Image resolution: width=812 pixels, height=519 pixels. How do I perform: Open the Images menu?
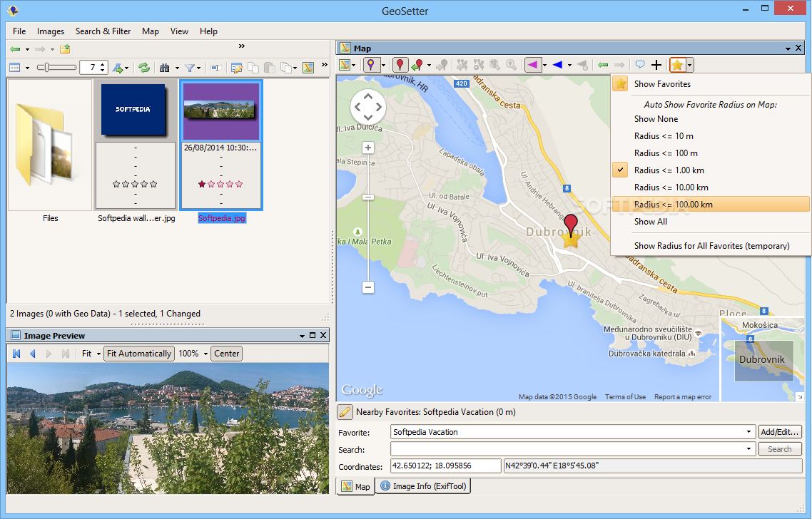pyautogui.click(x=50, y=31)
